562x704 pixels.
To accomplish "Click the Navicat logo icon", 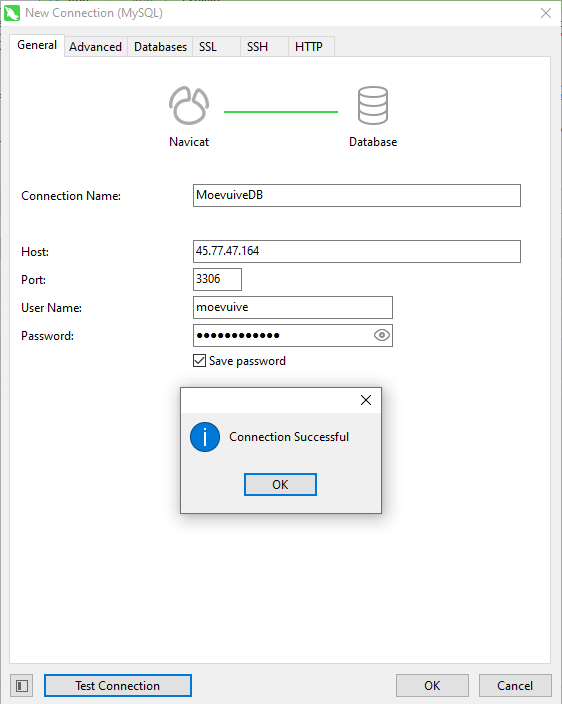I will click(x=189, y=106).
